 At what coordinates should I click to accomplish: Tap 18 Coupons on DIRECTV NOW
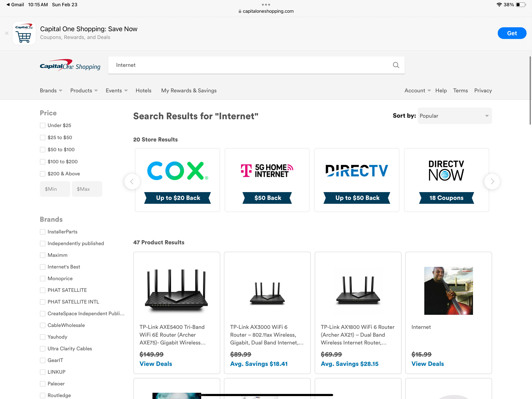446,198
